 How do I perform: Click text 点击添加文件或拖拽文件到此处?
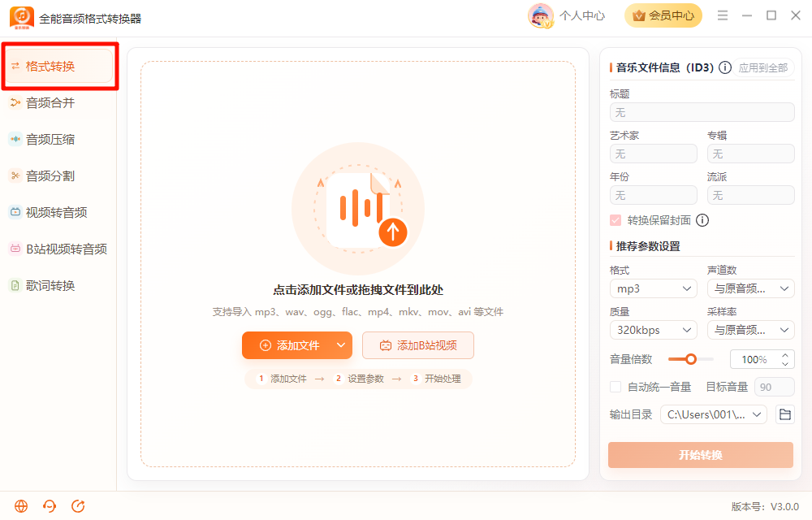pos(358,290)
